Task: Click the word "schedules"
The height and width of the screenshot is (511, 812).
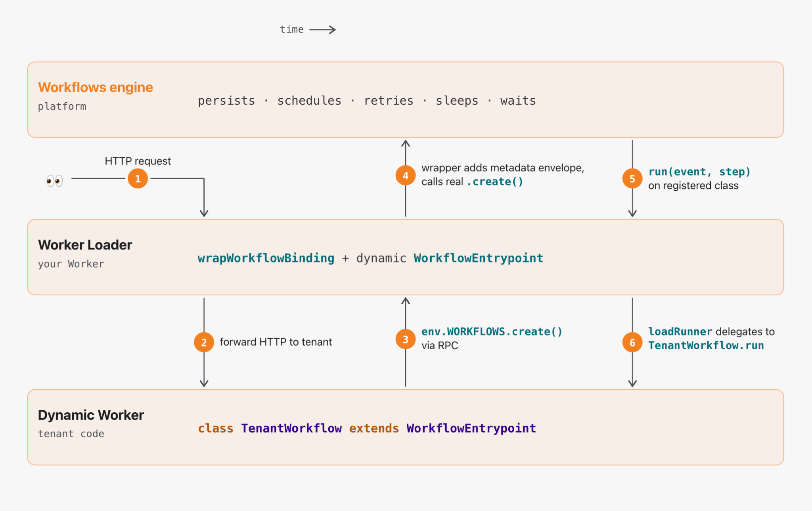Action: tap(309, 101)
